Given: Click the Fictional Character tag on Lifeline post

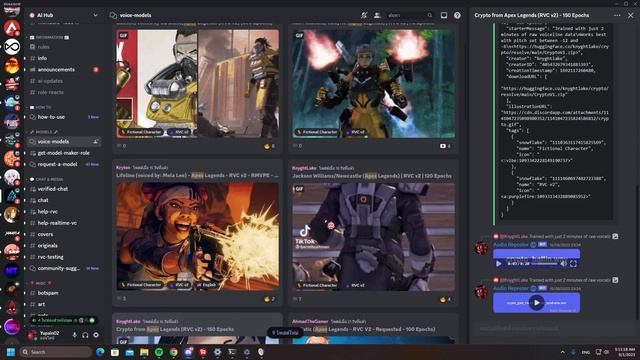Looking at the screenshot, I should tap(141, 284).
